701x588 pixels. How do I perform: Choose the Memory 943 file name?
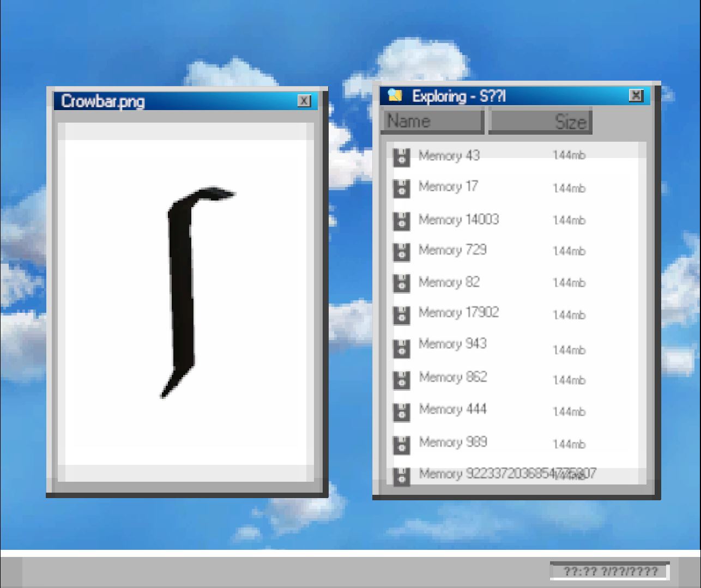[452, 344]
